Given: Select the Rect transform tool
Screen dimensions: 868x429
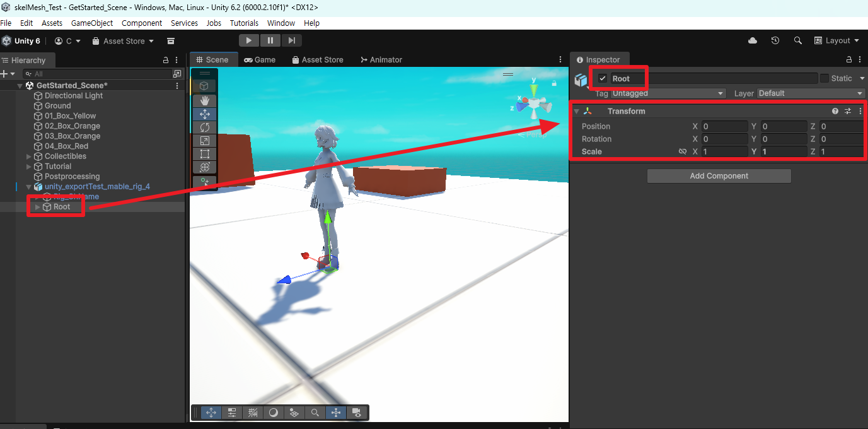Looking at the screenshot, I should (x=204, y=154).
